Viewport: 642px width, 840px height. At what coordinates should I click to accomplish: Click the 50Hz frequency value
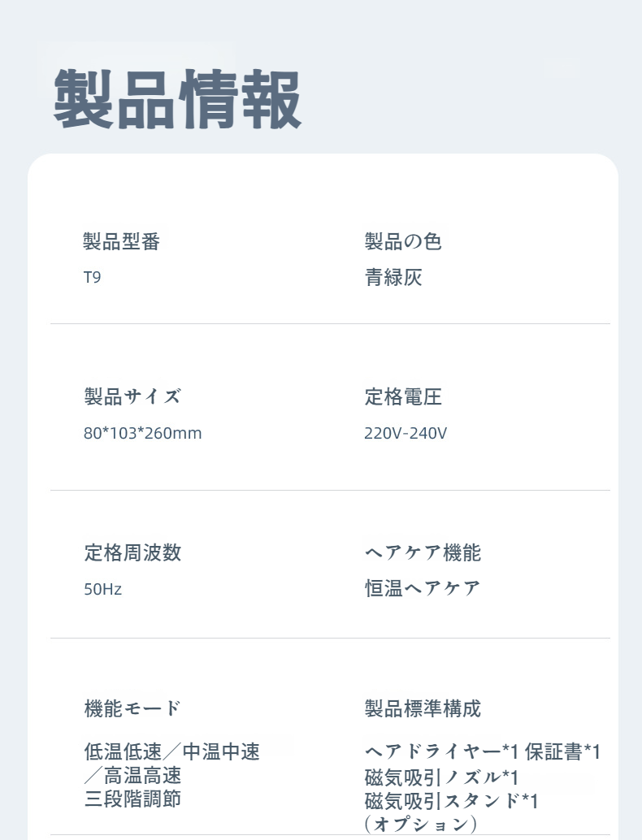102,589
